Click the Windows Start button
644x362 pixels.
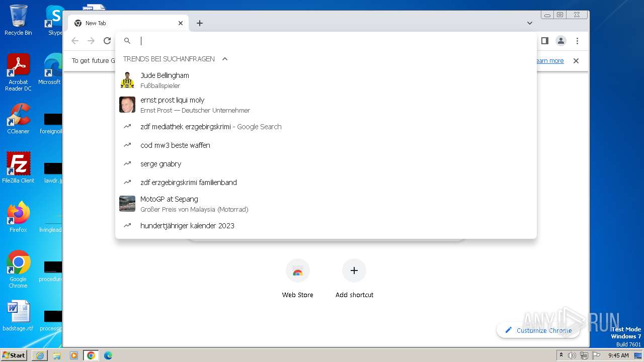(x=14, y=355)
